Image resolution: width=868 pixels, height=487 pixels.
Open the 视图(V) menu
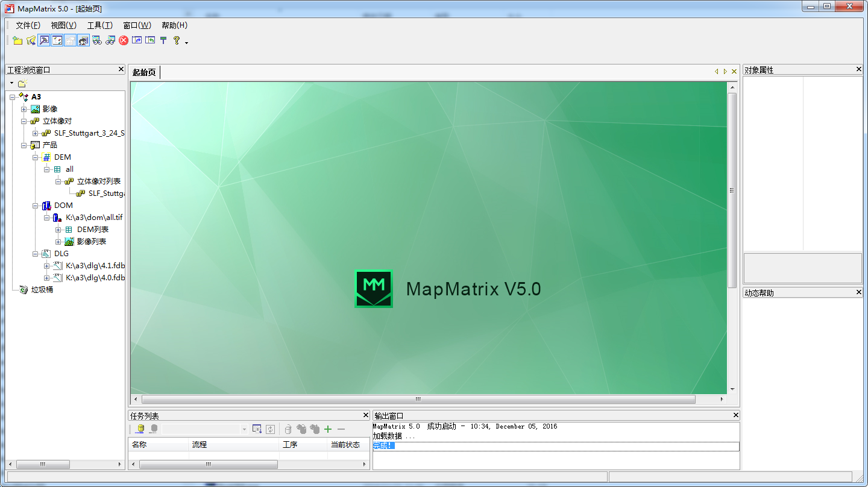click(x=64, y=25)
